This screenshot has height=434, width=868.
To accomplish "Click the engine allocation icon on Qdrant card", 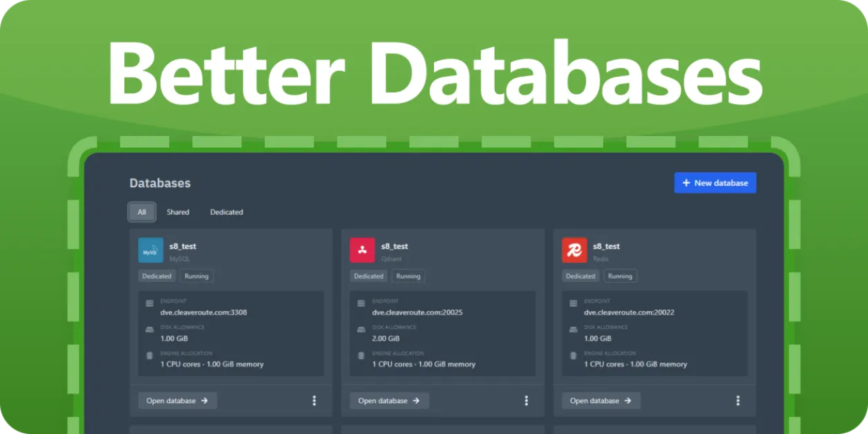I will coord(361,356).
